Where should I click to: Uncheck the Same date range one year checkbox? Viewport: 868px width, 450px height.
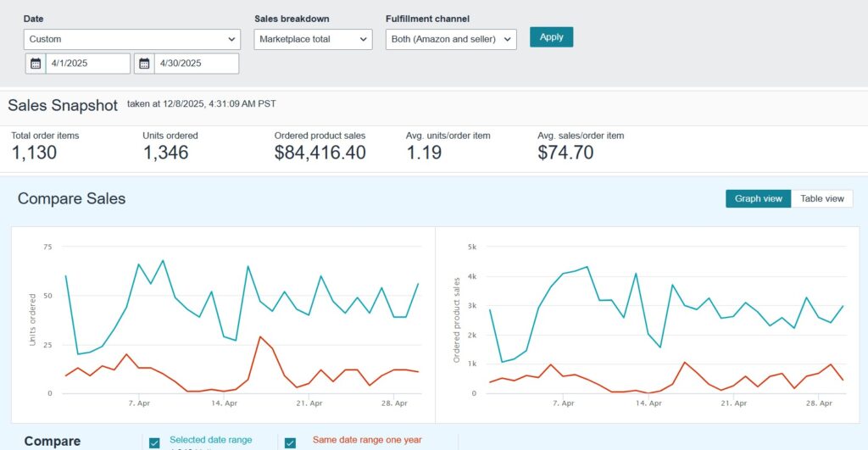(x=290, y=442)
